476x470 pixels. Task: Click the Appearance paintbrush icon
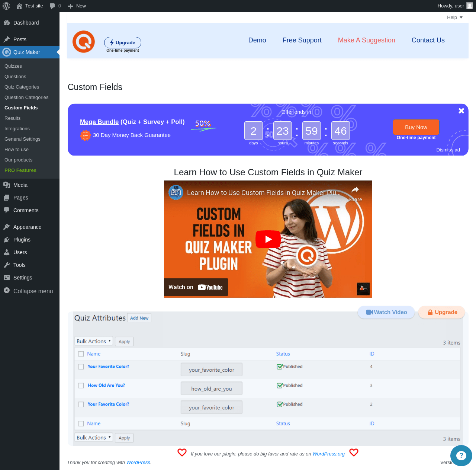coord(7,227)
